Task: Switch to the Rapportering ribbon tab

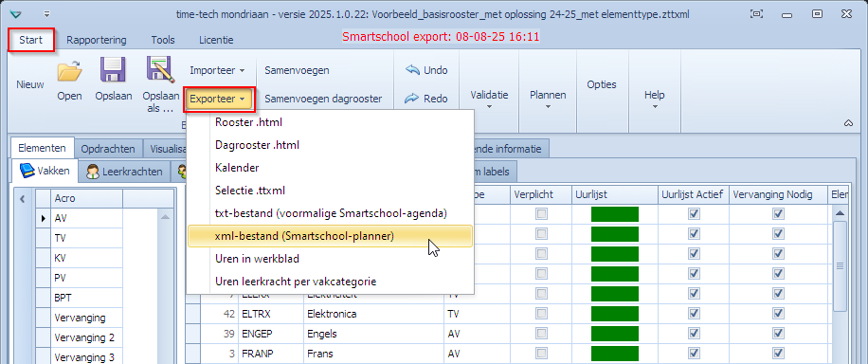Action: [x=97, y=40]
